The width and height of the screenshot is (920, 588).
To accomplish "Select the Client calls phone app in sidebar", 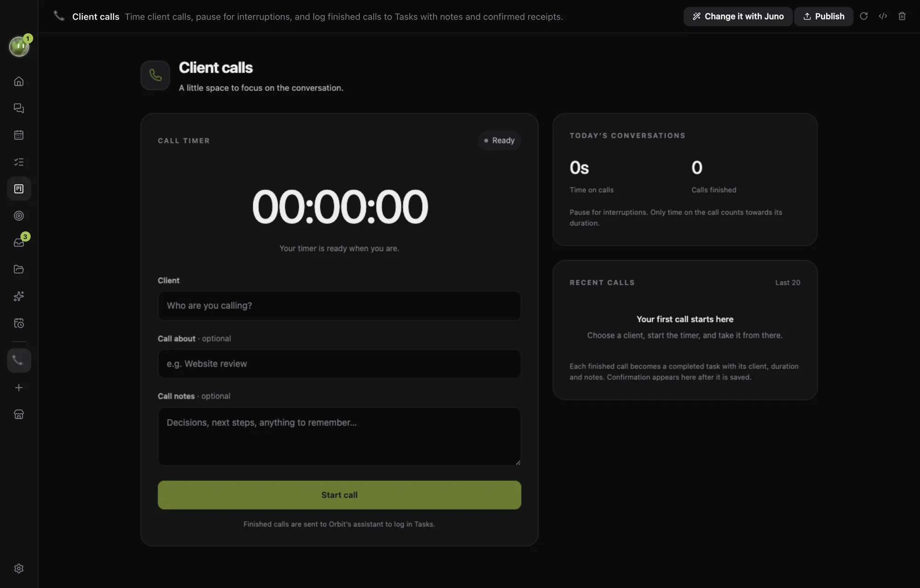I will [x=19, y=360].
